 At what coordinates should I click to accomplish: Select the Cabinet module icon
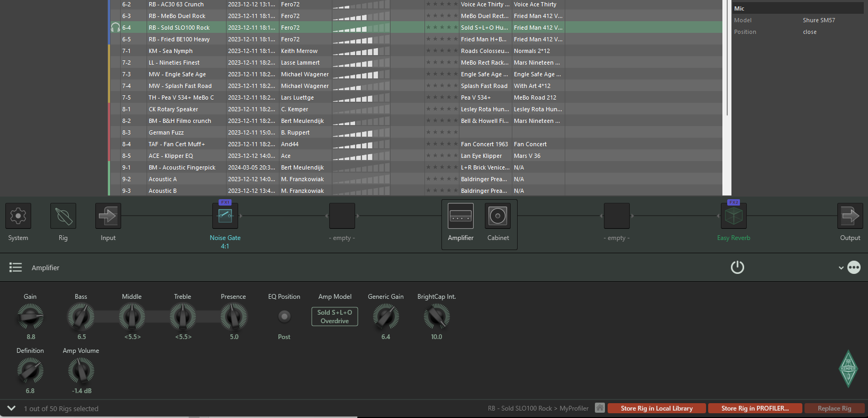pyautogui.click(x=498, y=216)
